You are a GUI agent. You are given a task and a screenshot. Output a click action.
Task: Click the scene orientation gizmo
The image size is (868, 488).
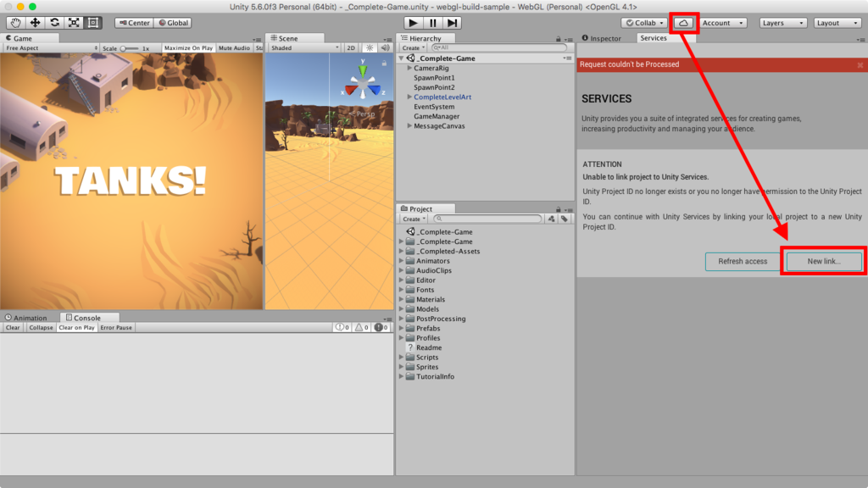(363, 82)
